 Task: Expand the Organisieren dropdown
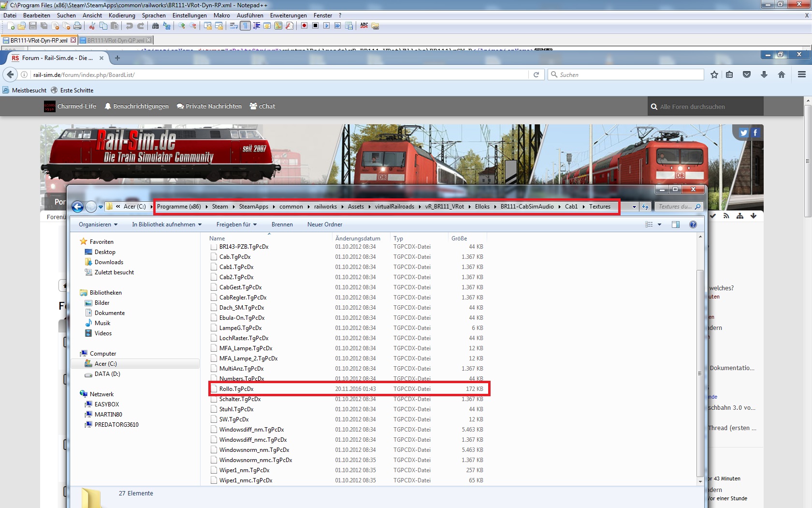tap(98, 224)
